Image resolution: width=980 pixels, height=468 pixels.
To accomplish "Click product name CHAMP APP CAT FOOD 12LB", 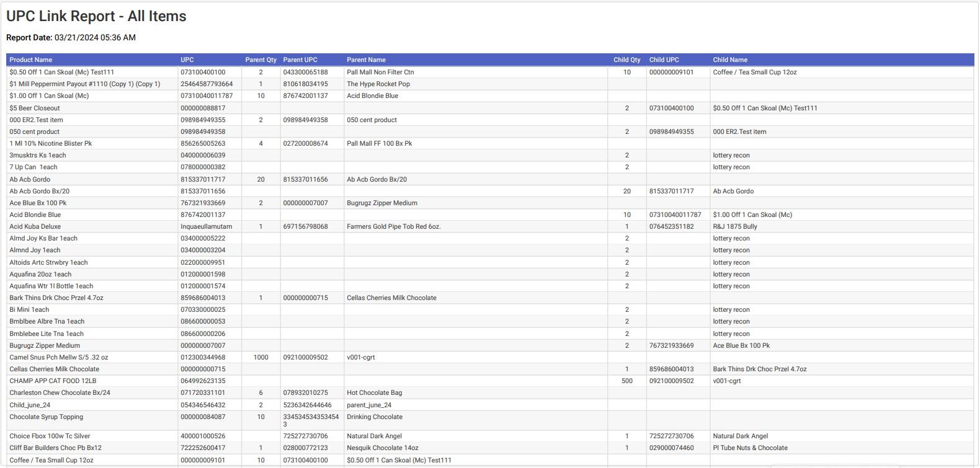I will coord(53,381).
